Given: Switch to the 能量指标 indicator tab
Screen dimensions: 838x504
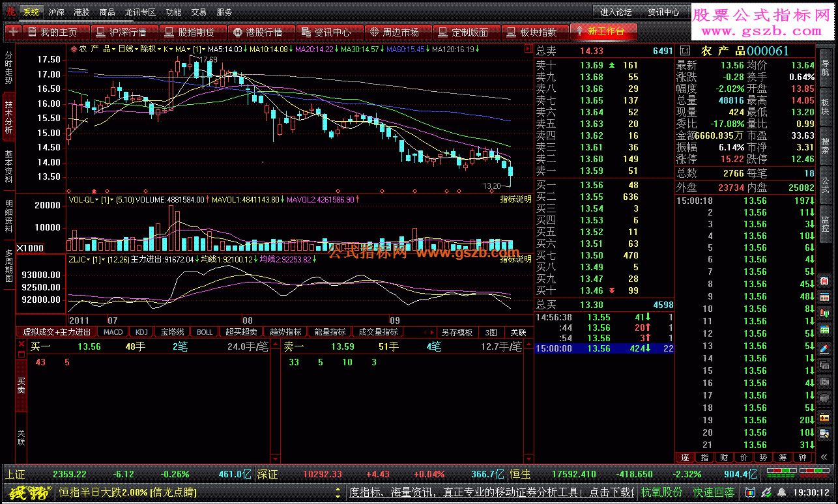Looking at the screenshot, I should click(x=329, y=332).
